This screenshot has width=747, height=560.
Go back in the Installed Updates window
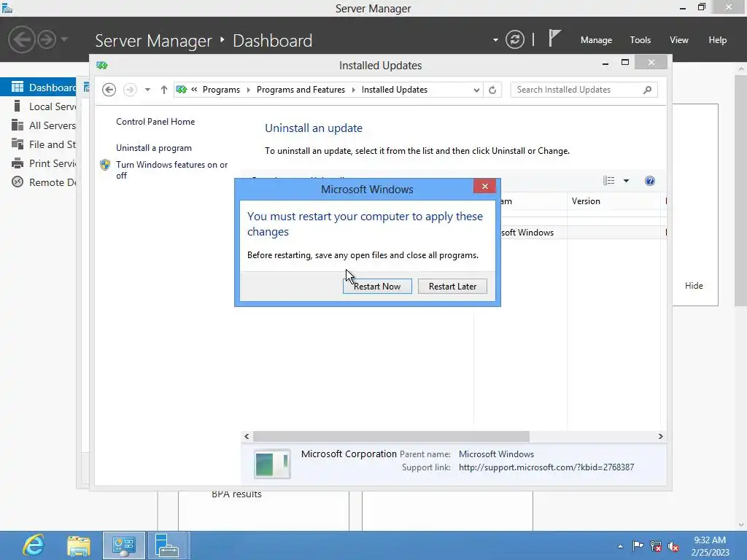109,90
